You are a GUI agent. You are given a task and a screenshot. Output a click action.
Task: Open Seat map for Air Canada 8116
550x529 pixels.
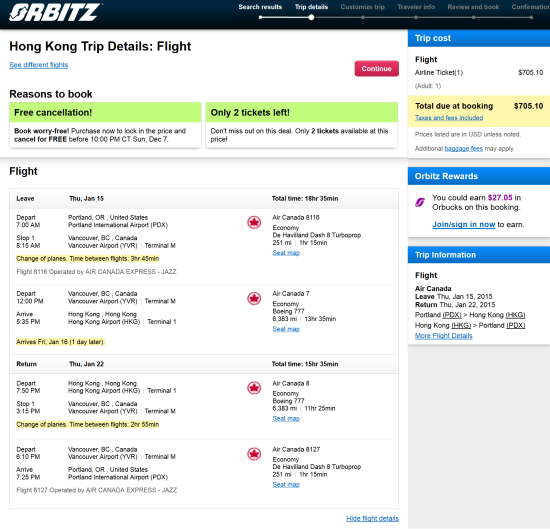point(286,253)
